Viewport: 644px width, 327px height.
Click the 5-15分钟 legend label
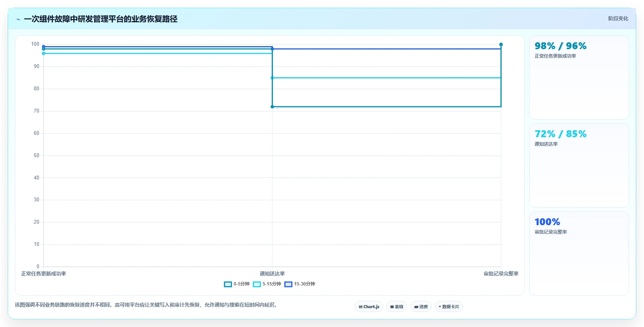tap(272, 284)
